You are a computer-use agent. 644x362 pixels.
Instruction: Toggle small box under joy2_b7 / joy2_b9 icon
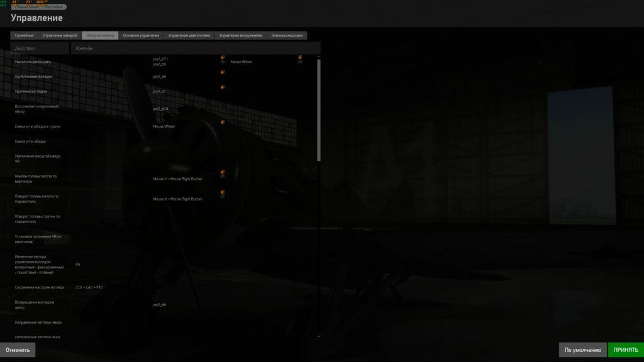pyautogui.click(x=223, y=62)
